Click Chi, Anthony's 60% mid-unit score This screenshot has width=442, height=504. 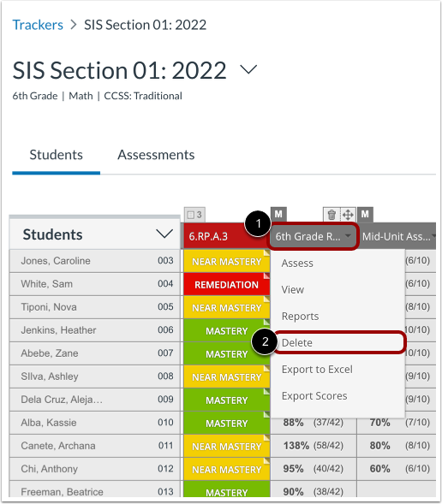[379, 469]
